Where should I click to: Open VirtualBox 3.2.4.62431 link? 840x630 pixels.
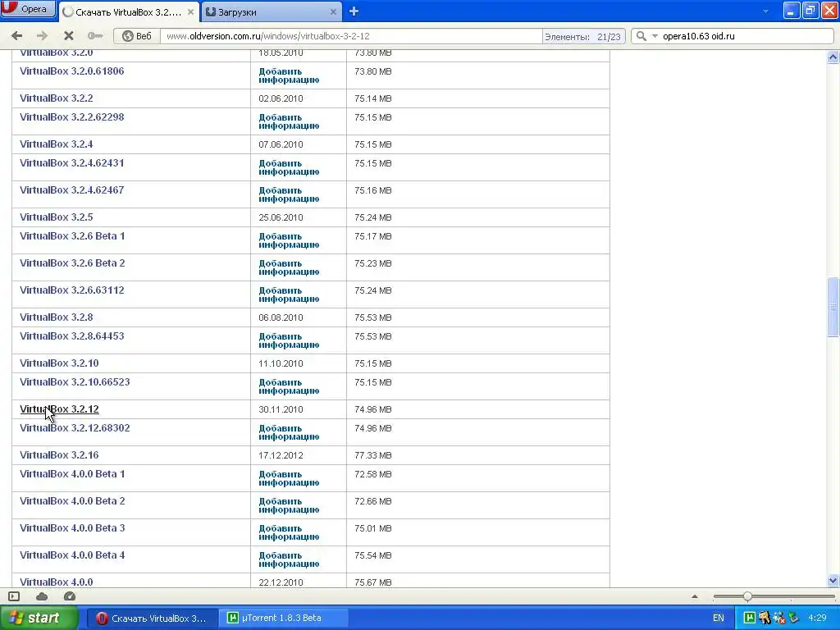point(72,163)
